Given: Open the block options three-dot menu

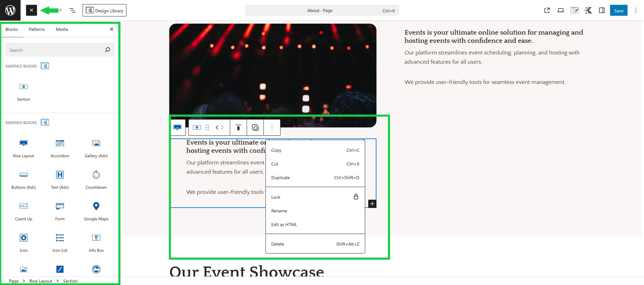Looking at the screenshot, I should (x=272, y=127).
